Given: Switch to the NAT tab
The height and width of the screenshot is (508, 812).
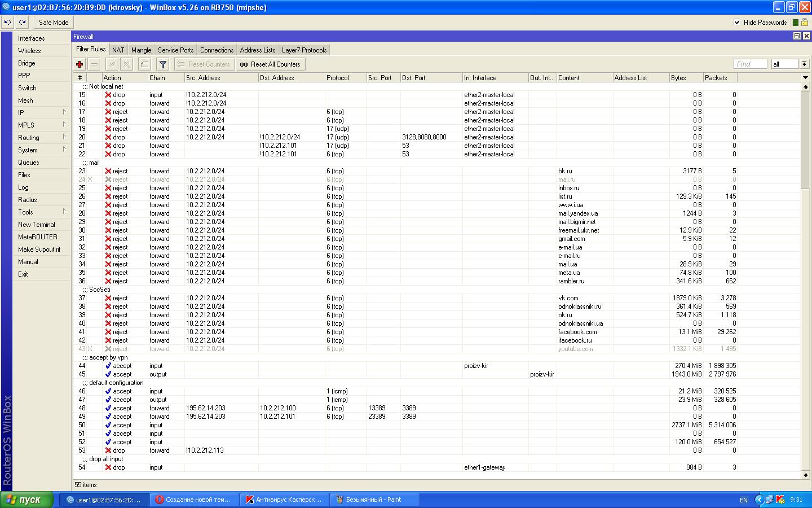Looking at the screenshot, I should 118,50.
